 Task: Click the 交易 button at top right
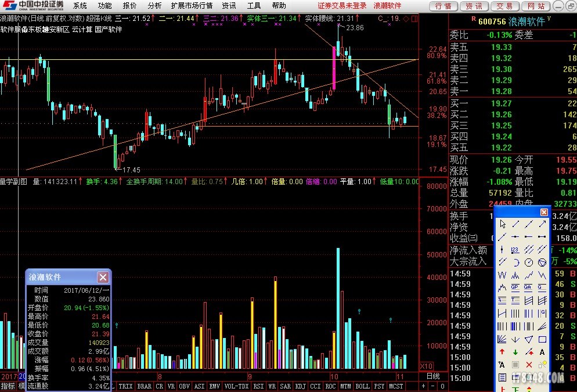(505, 6)
